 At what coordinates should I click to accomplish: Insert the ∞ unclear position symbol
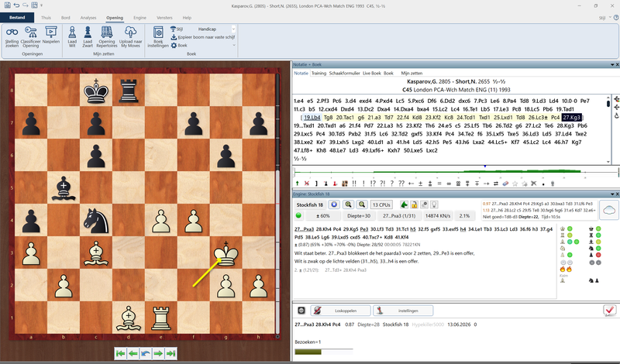point(449,184)
